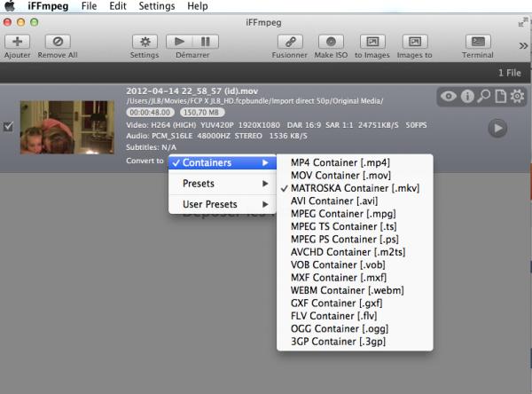The width and height of the screenshot is (532, 394).
Task: Select VOB Container [.vob]
Action: point(355,265)
